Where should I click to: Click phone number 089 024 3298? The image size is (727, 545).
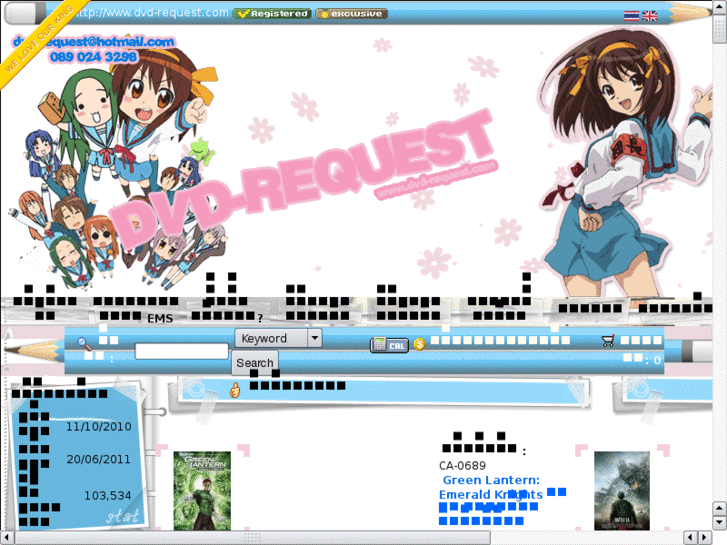pyautogui.click(x=93, y=57)
